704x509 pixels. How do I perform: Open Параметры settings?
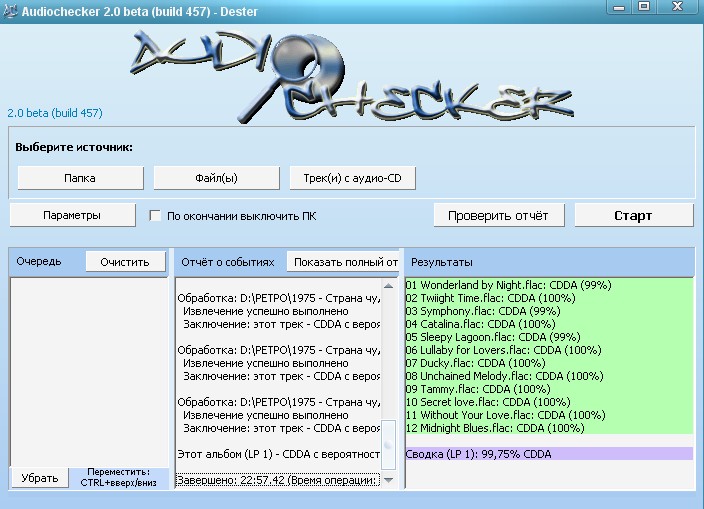click(72, 215)
